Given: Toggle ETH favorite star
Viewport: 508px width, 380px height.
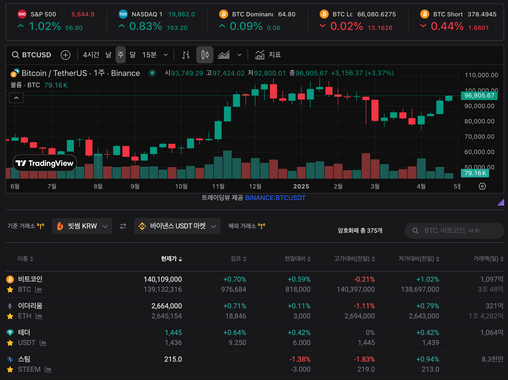Looking at the screenshot, I should 10,316.
